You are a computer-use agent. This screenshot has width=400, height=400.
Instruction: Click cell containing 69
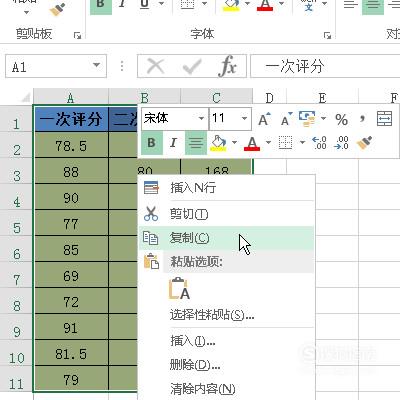(x=71, y=276)
